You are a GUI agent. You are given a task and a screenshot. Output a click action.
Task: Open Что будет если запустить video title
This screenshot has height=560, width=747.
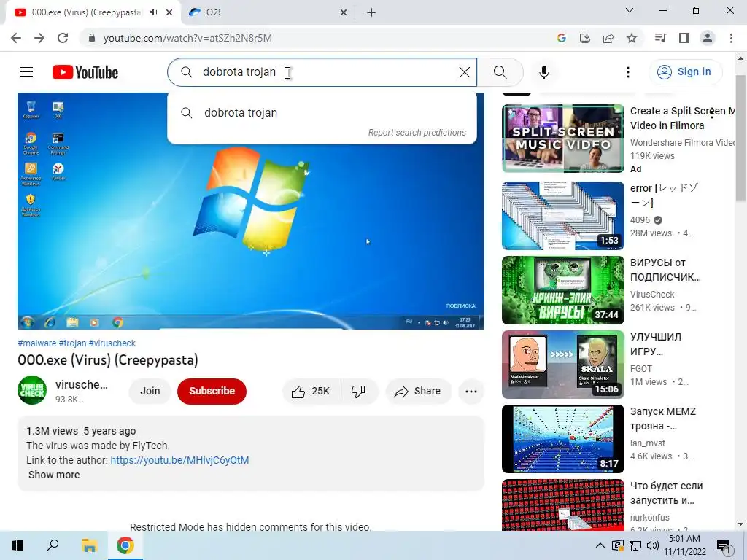pos(666,494)
